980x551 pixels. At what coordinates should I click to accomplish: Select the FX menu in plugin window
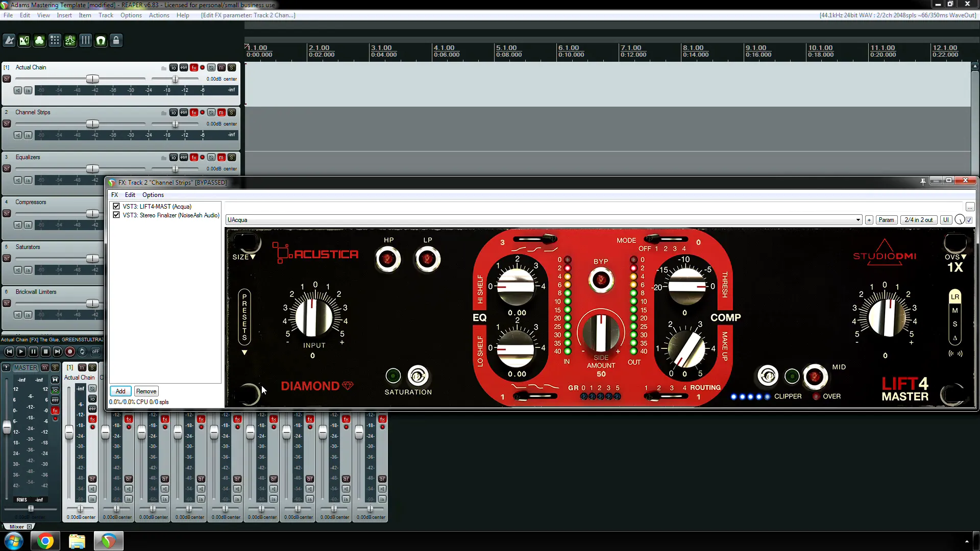[x=114, y=194]
